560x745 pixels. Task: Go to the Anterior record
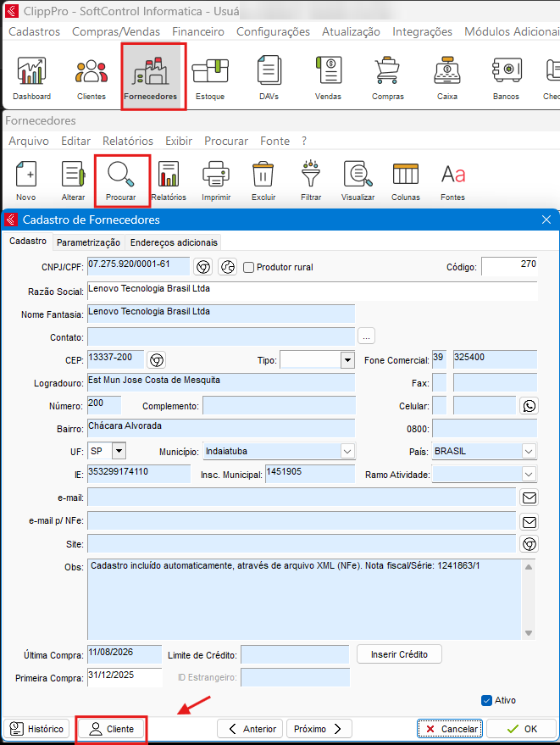(x=250, y=729)
